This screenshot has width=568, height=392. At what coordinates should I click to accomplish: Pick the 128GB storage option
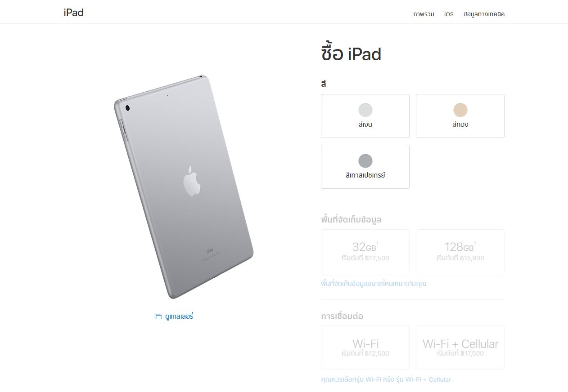[x=460, y=252]
